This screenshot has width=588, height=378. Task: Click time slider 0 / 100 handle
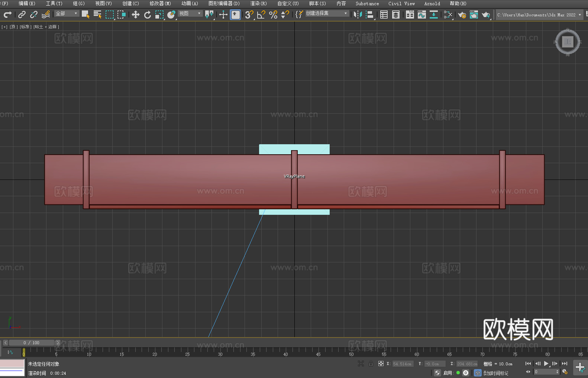(x=32, y=343)
